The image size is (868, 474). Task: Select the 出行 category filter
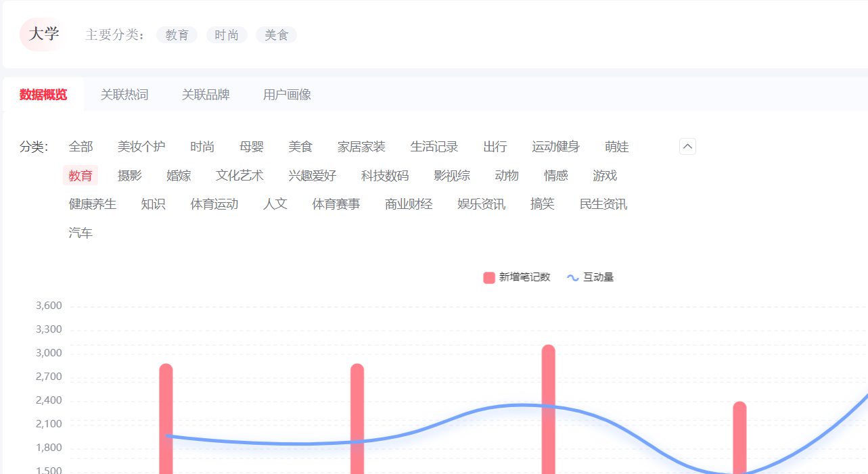coord(495,147)
